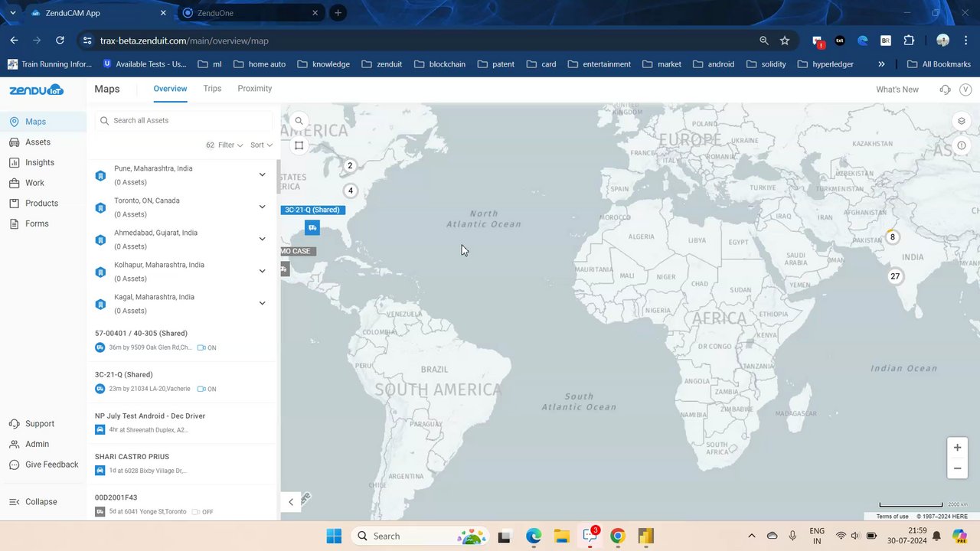Click the ZenduIoT logo
The image size is (980, 551).
click(x=36, y=90)
